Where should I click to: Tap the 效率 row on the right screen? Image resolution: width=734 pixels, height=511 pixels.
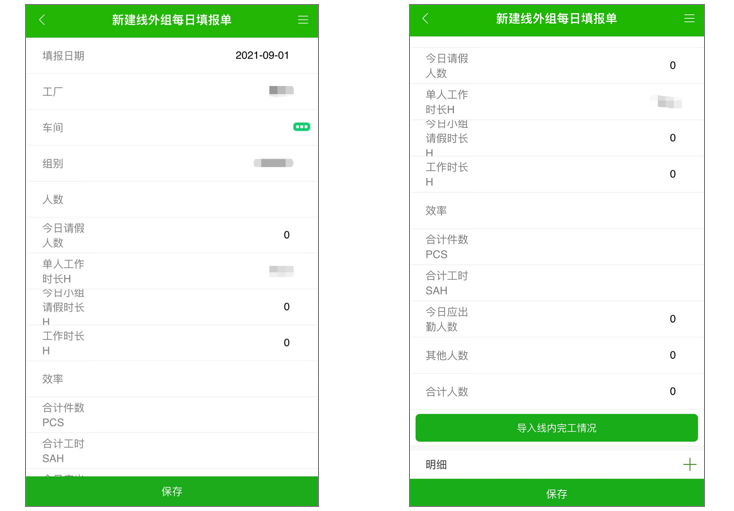pos(557,211)
